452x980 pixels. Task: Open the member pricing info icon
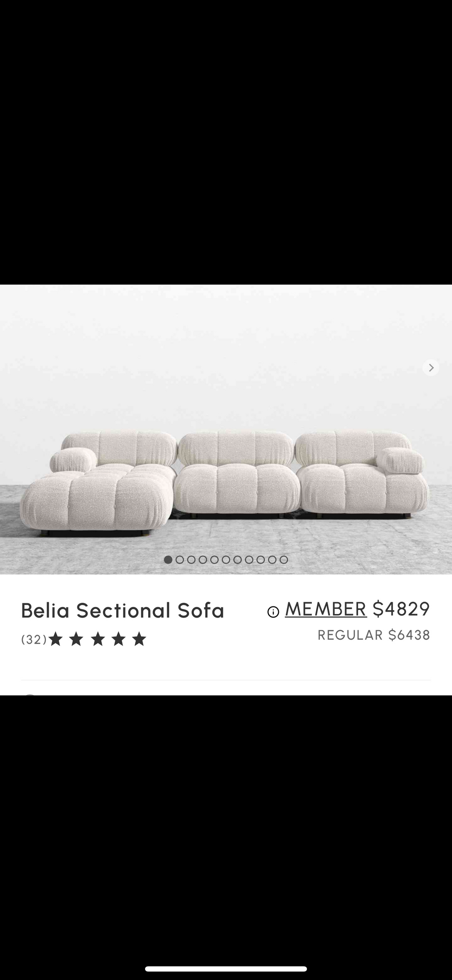point(273,612)
